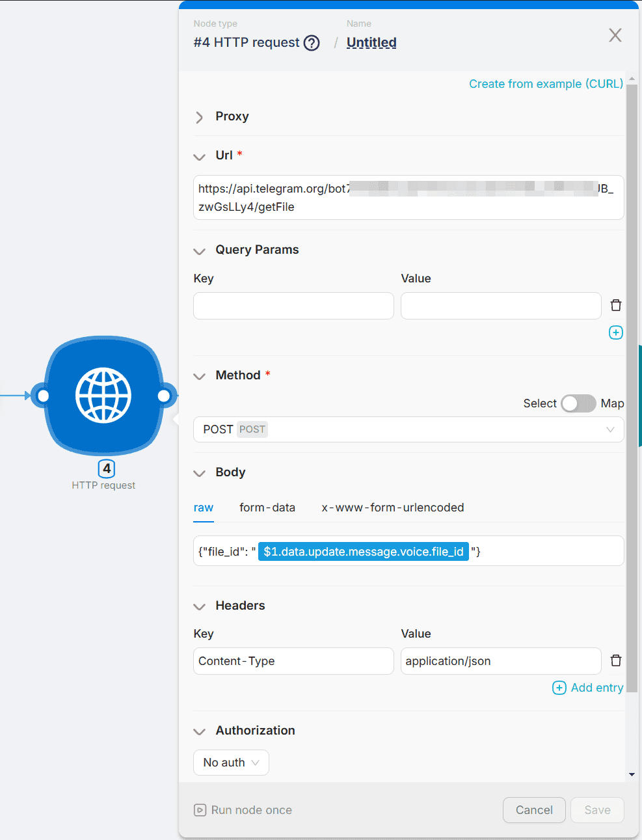Delete the Query Params row with trash icon
The image size is (642, 840).
[x=615, y=305]
